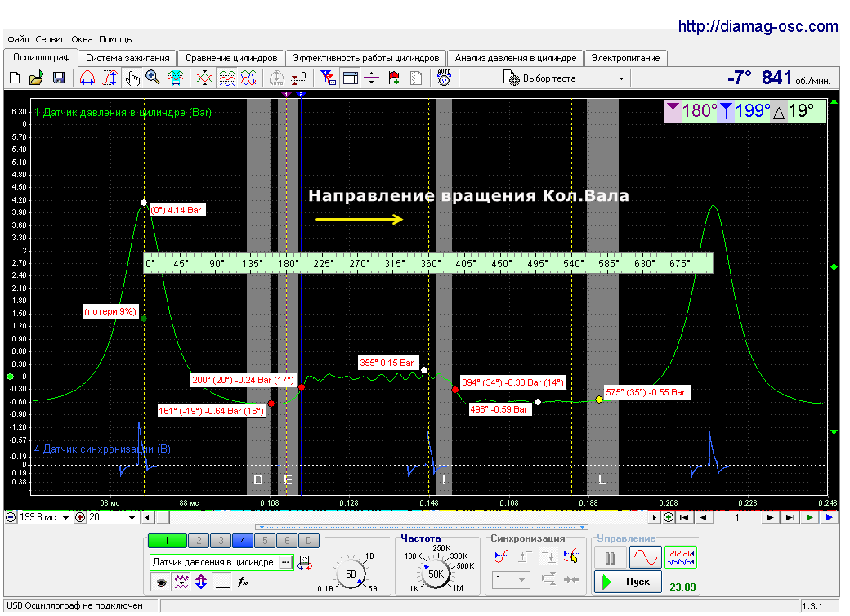Toggle the dashed lines display button
Screen dimensions: 850x616
click(x=222, y=583)
